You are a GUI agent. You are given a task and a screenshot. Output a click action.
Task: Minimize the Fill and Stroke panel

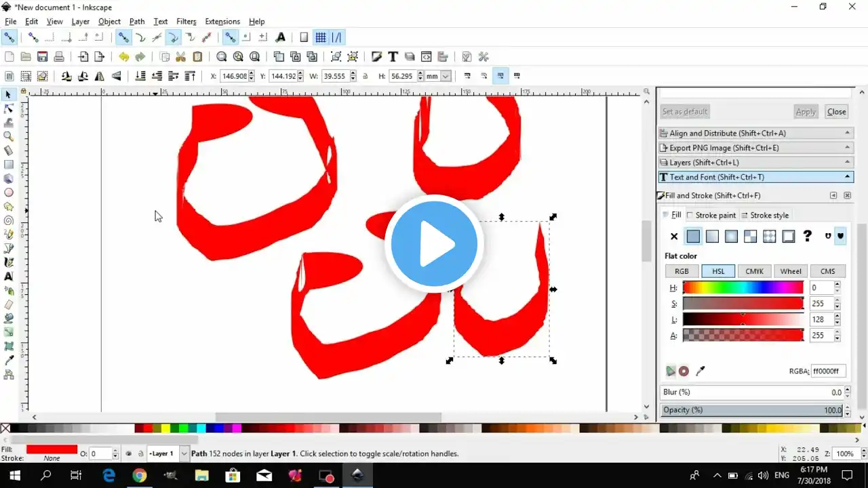pos(833,195)
